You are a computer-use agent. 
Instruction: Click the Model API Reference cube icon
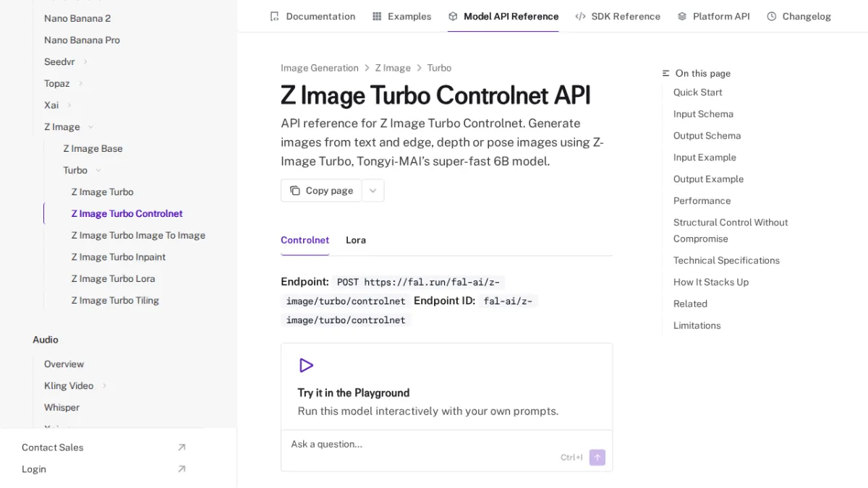pos(453,16)
